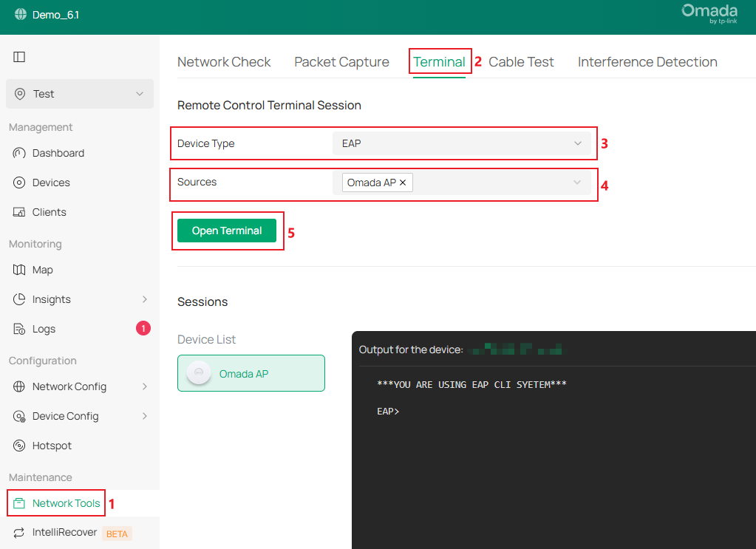756x549 pixels.
Task: Open the Packet Capture tab
Action: [341, 62]
